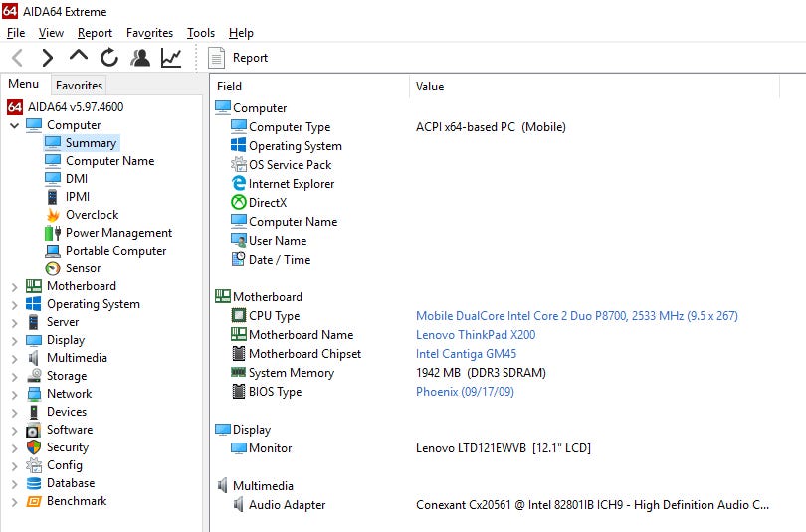Open the Lenovo ThinkPad X200 link

[x=475, y=335]
